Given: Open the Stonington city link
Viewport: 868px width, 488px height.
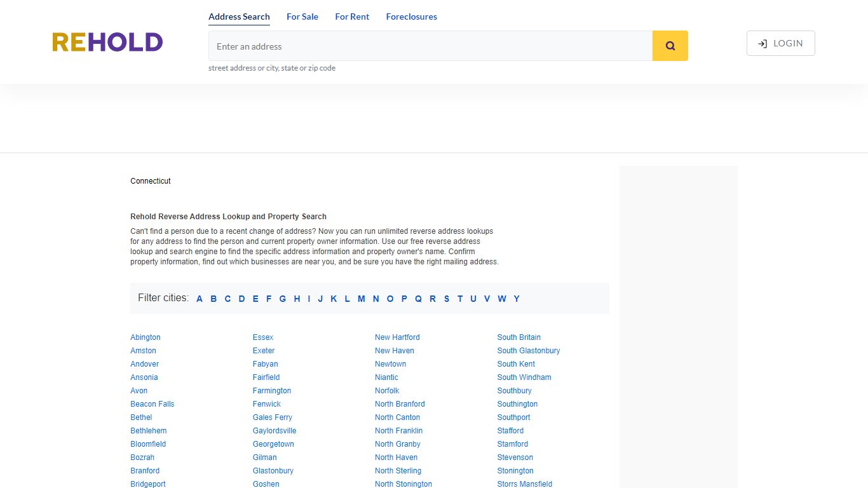Looking at the screenshot, I should pos(515,471).
